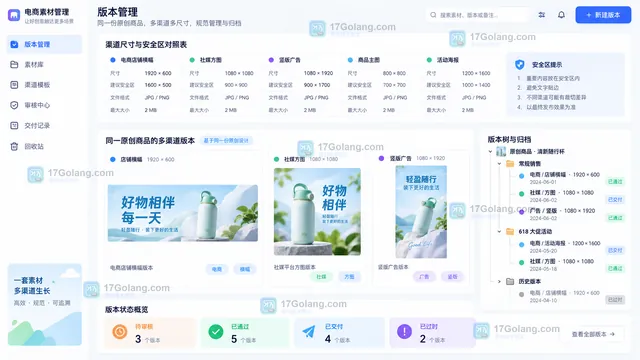
Task: Click the 渠道模板 icon in sidebar
Action: point(14,85)
